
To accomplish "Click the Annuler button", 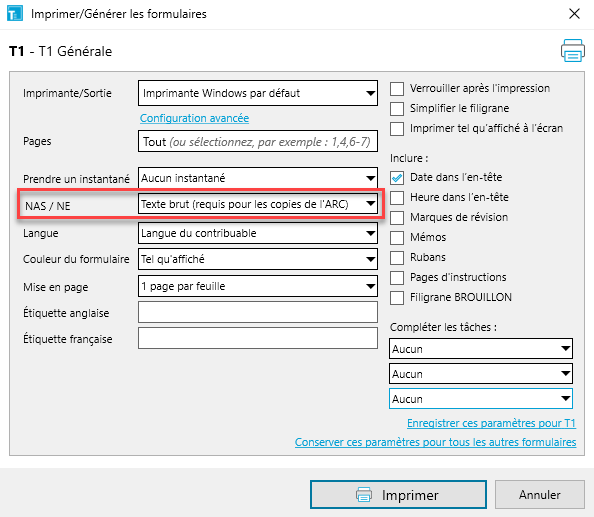I will (539, 495).
